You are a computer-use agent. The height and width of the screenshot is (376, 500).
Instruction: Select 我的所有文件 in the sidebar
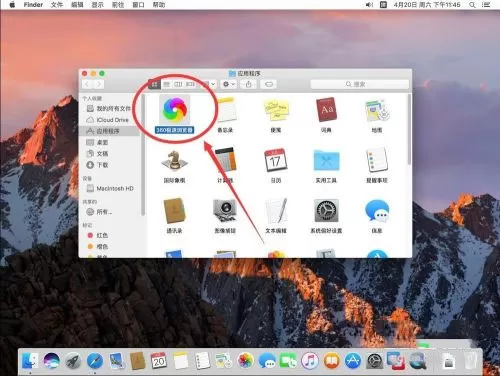click(x=109, y=108)
